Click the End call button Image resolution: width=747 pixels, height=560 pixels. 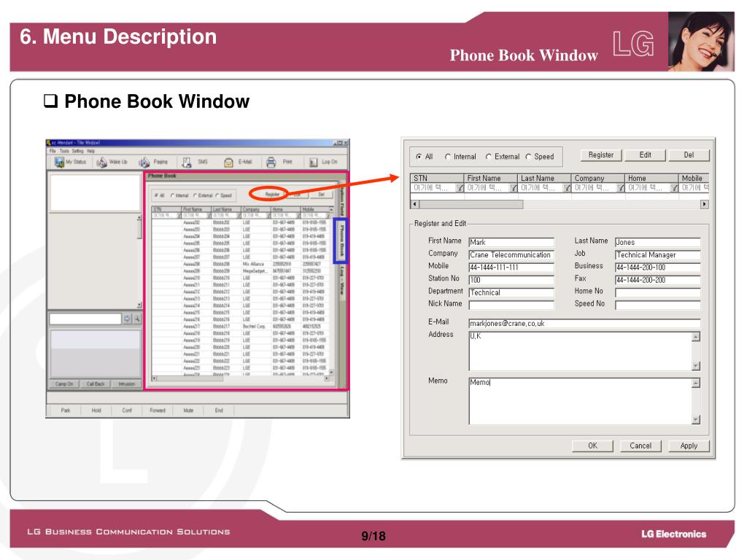click(x=219, y=411)
